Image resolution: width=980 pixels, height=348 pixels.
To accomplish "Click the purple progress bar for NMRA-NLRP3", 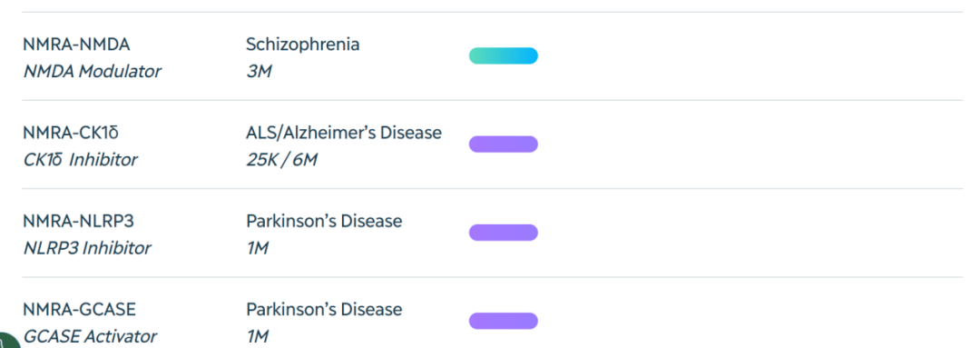I will coord(503,233).
